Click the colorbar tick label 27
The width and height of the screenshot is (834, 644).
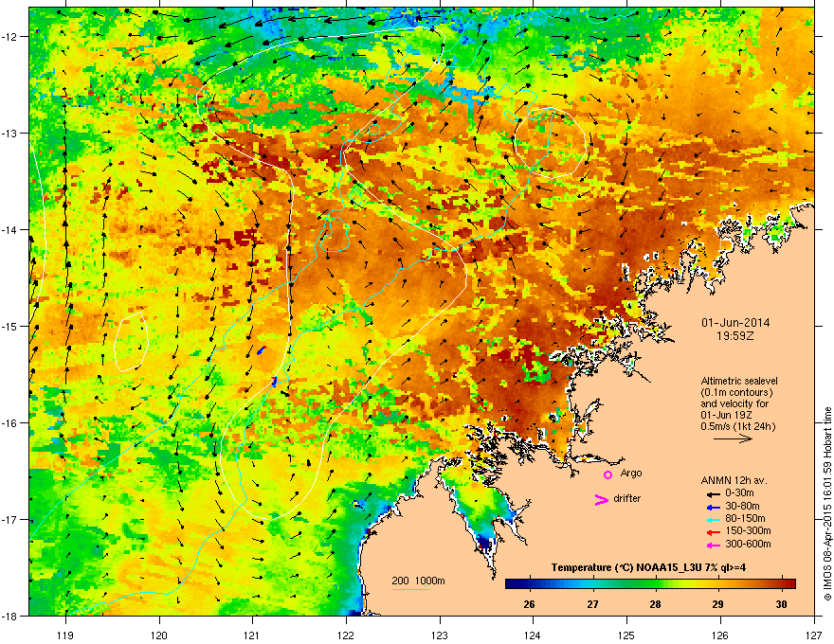(x=592, y=604)
